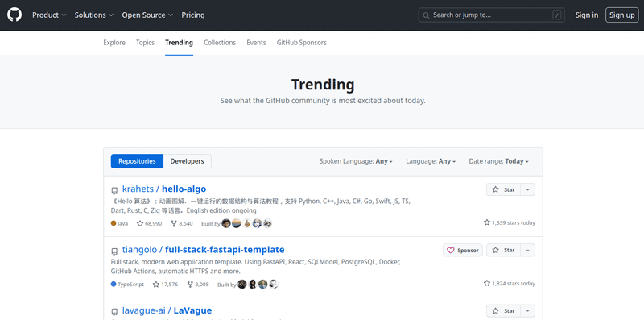The width and height of the screenshot is (644, 320).
Task: Select the Trending tab
Action: (x=179, y=43)
